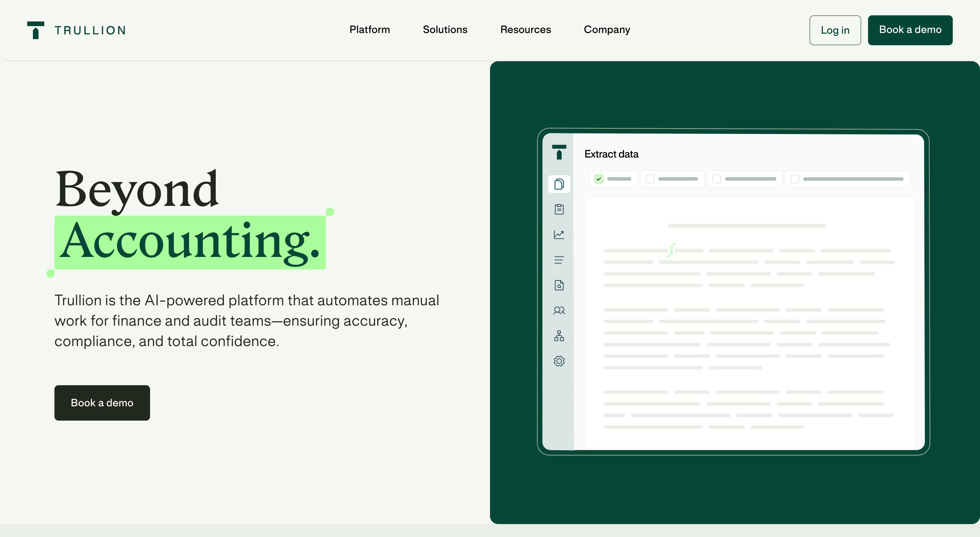Expand the Resources menu
The height and width of the screenshot is (537, 980).
525,30
